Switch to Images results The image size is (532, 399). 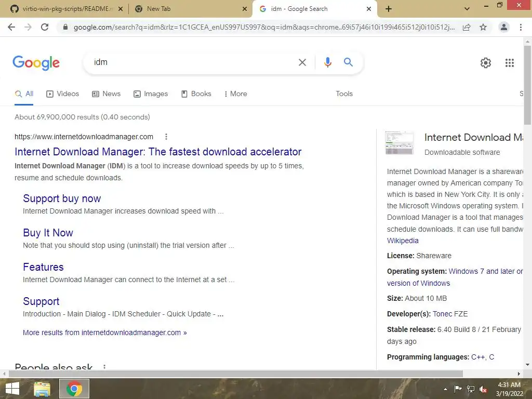(x=151, y=94)
